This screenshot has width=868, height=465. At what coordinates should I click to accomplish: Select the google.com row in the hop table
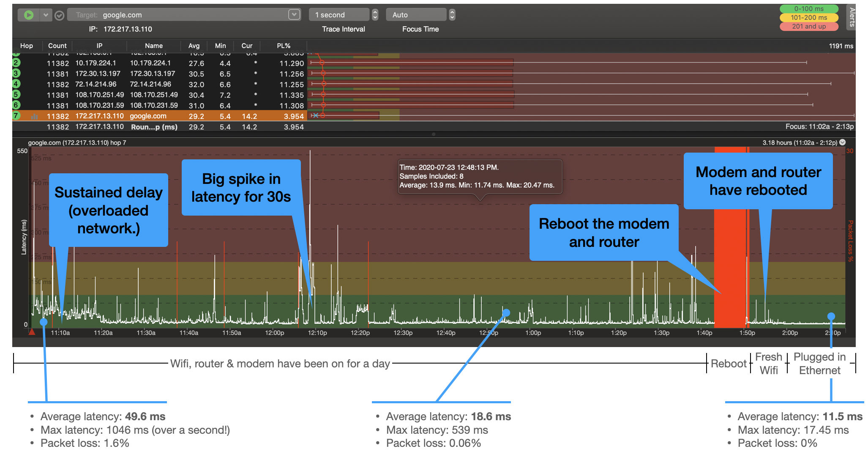148,116
